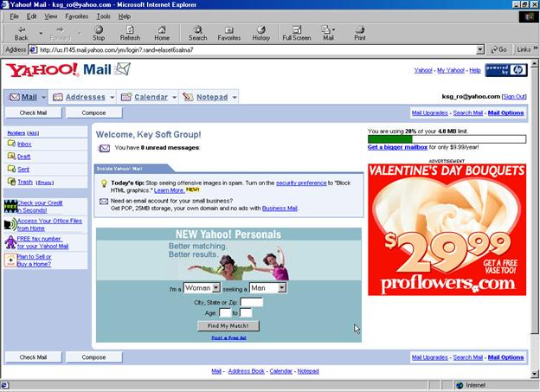This screenshot has height=392, width=540.
Task: Open the Help menu
Action: [125, 16]
